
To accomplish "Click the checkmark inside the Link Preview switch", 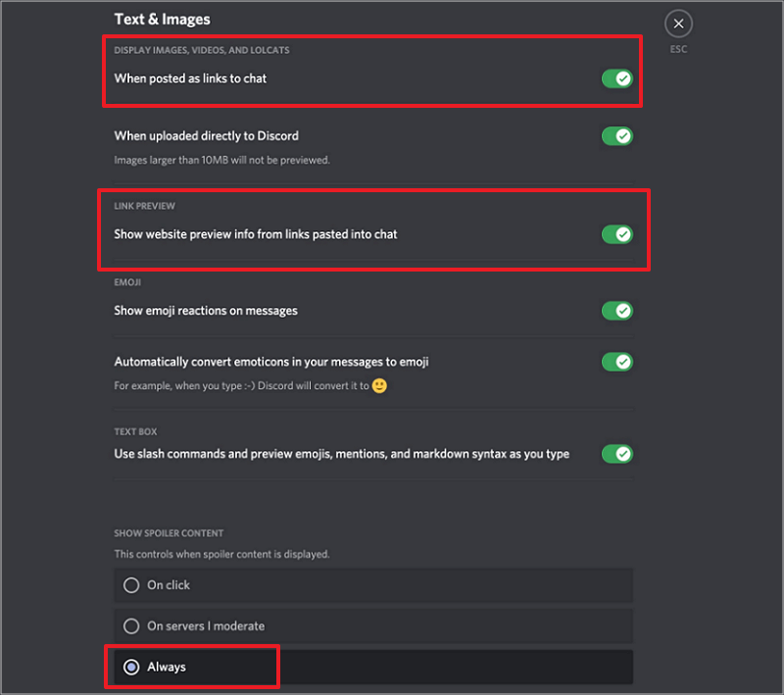I will tap(622, 234).
